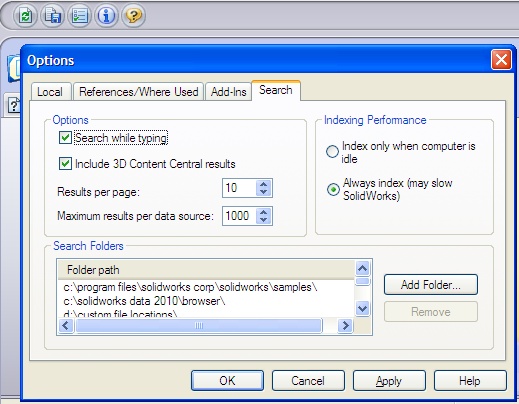Click the Apply button
Screen dimensions: 519x404
pos(389,381)
